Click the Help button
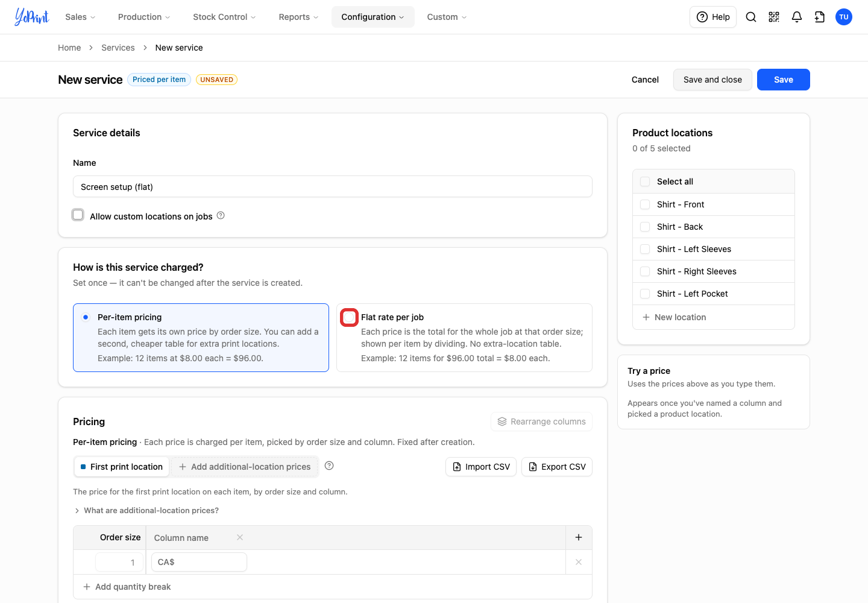The height and width of the screenshot is (603, 868). (x=713, y=17)
